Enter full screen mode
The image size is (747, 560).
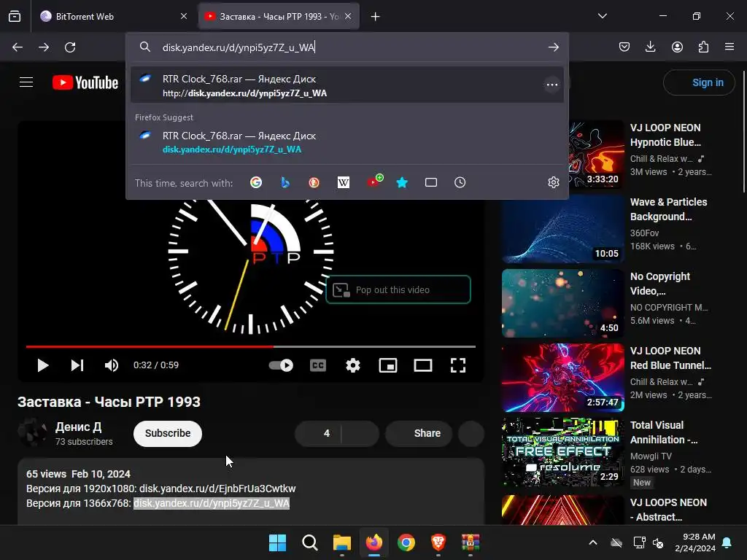point(458,365)
